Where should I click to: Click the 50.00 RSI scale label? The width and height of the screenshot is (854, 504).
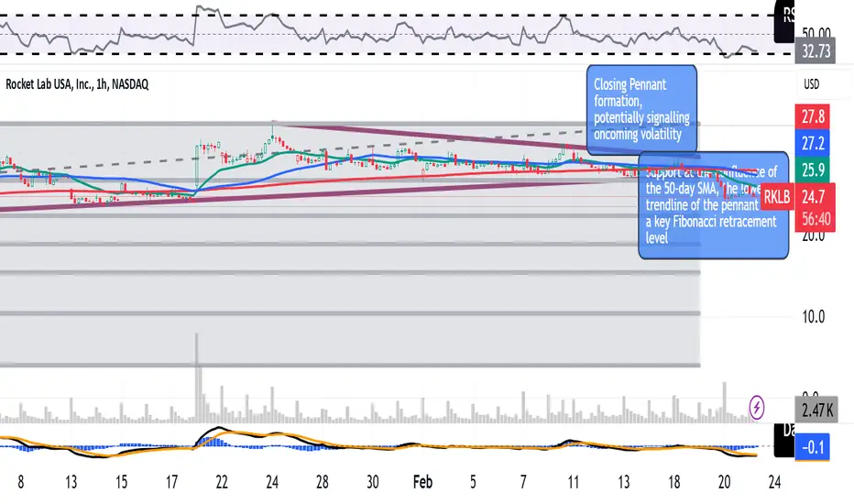816,33
